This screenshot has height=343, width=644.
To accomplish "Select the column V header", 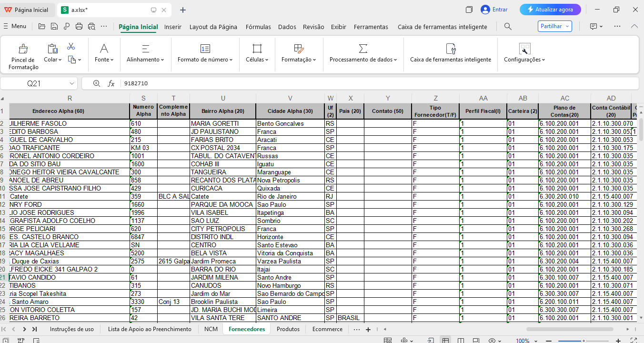I will pos(290,98).
